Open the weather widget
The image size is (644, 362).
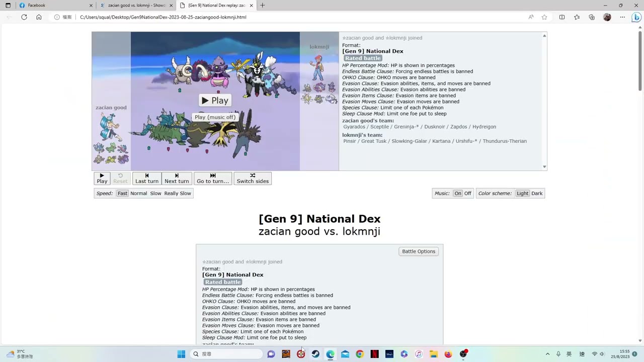(x=19, y=354)
